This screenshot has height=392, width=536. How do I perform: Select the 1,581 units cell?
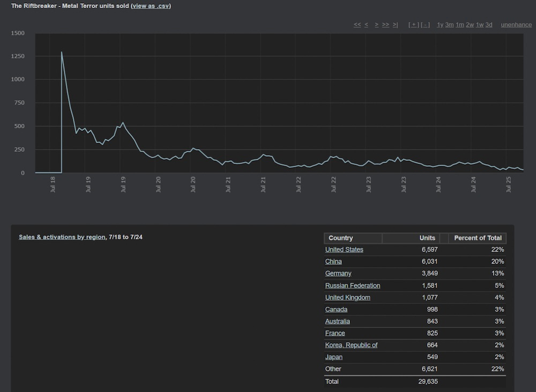coord(430,285)
